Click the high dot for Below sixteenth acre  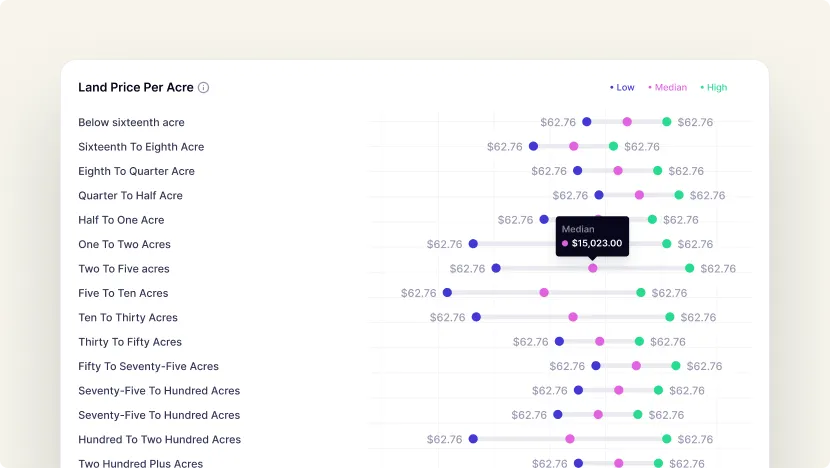(x=667, y=122)
